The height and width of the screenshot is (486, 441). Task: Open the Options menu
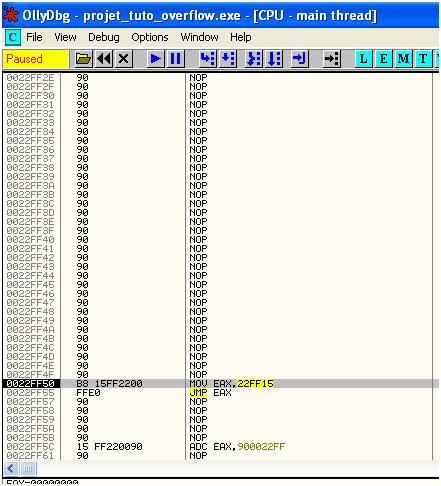point(150,37)
